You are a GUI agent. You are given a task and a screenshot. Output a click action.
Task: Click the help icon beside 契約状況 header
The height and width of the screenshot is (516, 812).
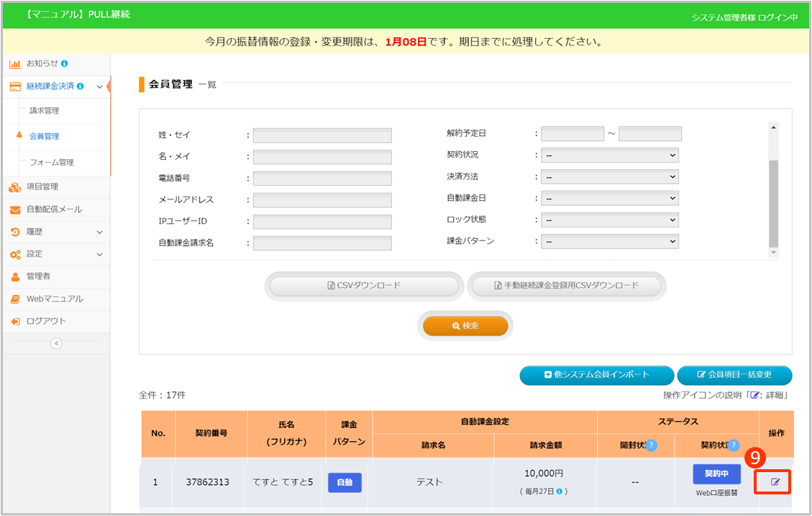(x=734, y=445)
